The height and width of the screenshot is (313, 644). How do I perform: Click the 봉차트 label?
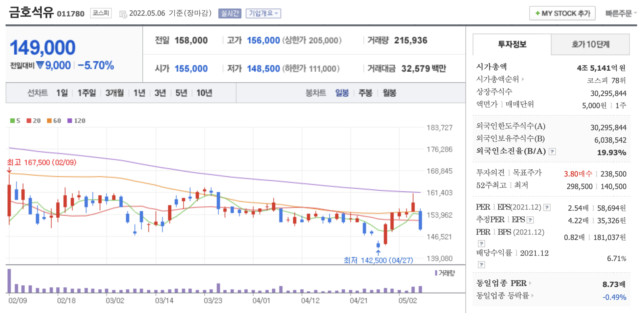click(316, 93)
